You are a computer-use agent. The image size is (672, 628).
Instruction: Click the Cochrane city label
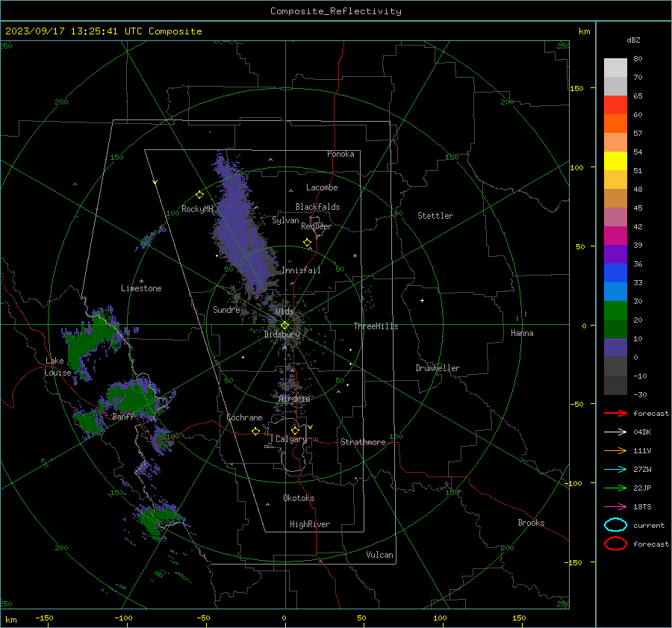coord(244,417)
